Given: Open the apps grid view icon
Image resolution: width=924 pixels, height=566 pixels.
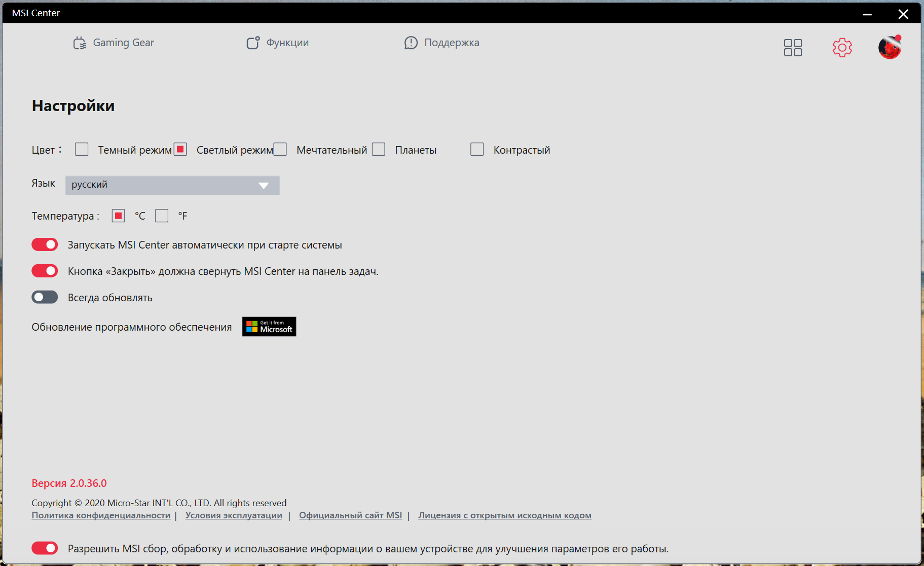Looking at the screenshot, I should pyautogui.click(x=793, y=48).
